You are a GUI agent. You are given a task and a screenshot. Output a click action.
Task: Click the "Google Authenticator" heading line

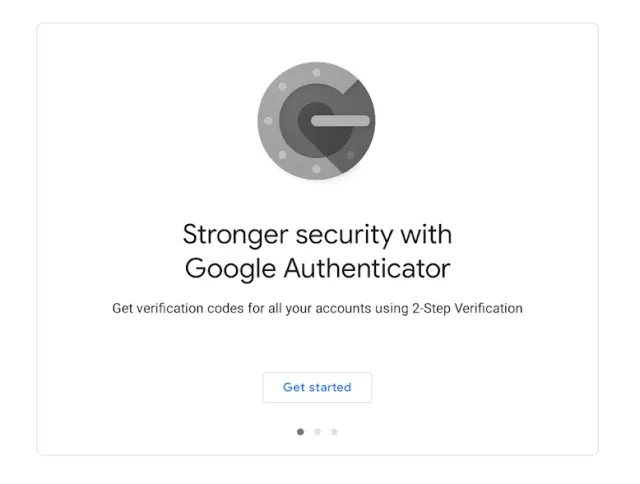tap(317, 268)
